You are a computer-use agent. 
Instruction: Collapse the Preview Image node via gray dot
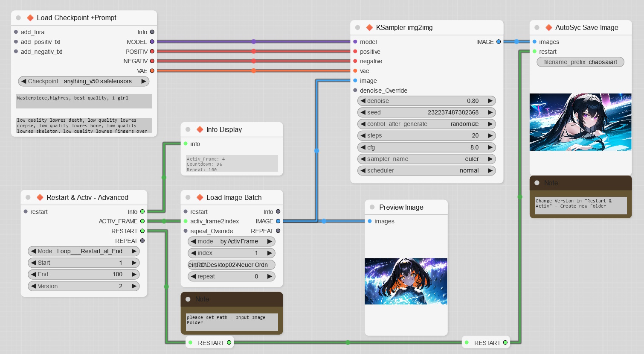point(372,207)
